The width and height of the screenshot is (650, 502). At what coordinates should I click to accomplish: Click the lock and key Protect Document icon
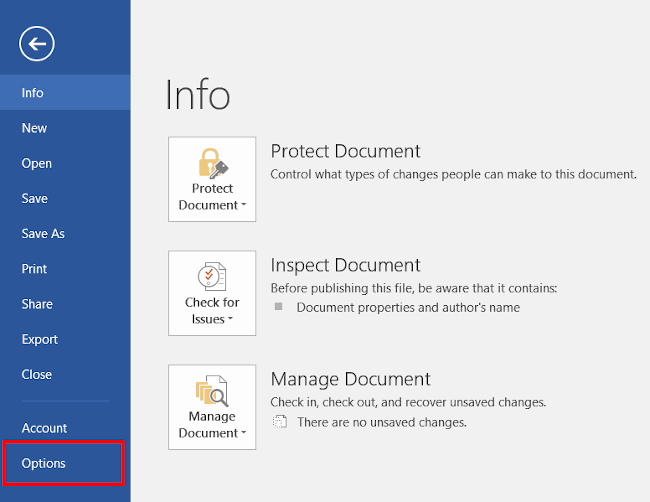[212, 162]
